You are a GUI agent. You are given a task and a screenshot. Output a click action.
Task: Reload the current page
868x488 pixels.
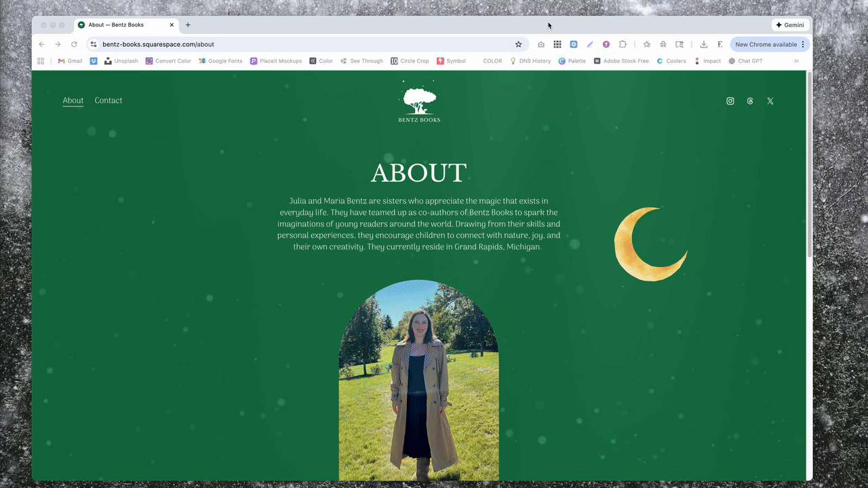point(74,44)
